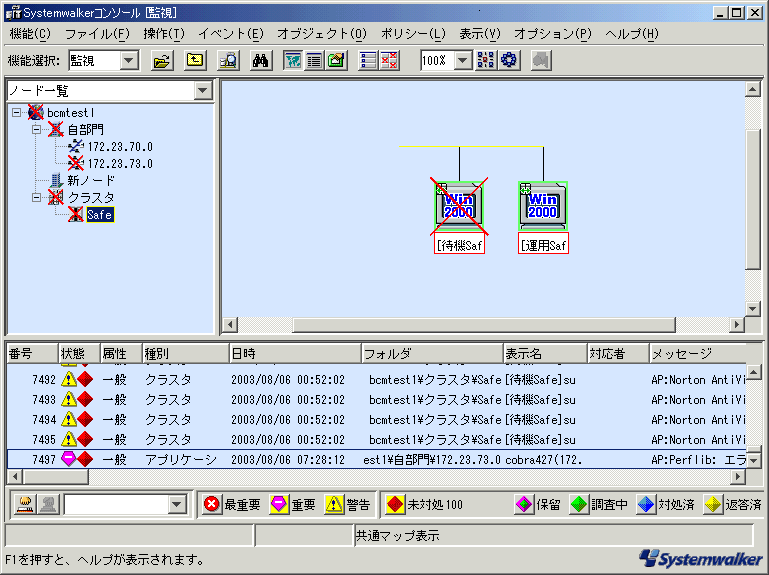Click the クラスタ folder icon in tree

pyautogui.click(x=55, y=197)
